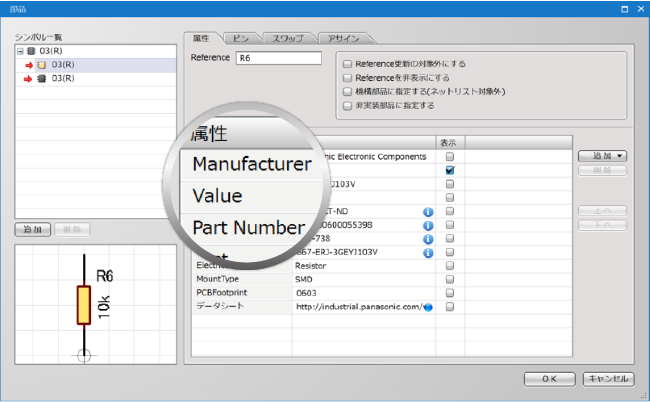Switch to the 属性 tab
Screen dimensions: 650x402
click(201, 39)
